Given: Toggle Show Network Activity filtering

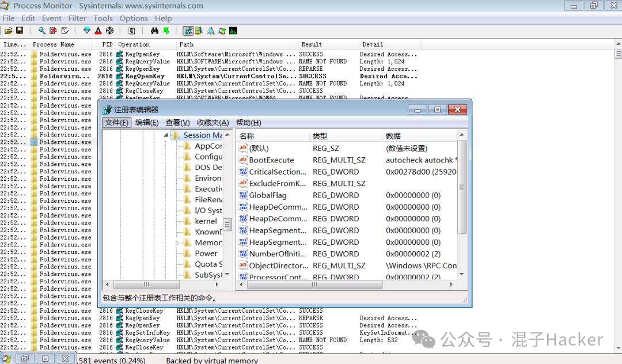Looking at the screenshot, I should coord(211,31).
